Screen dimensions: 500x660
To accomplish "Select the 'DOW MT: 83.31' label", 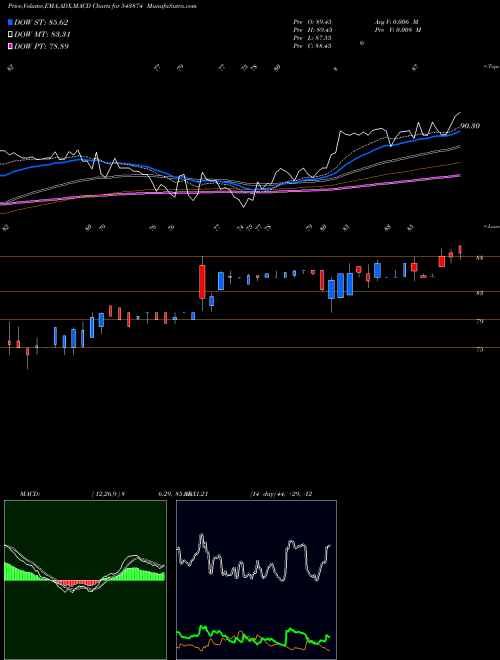I will coord(42,35).
